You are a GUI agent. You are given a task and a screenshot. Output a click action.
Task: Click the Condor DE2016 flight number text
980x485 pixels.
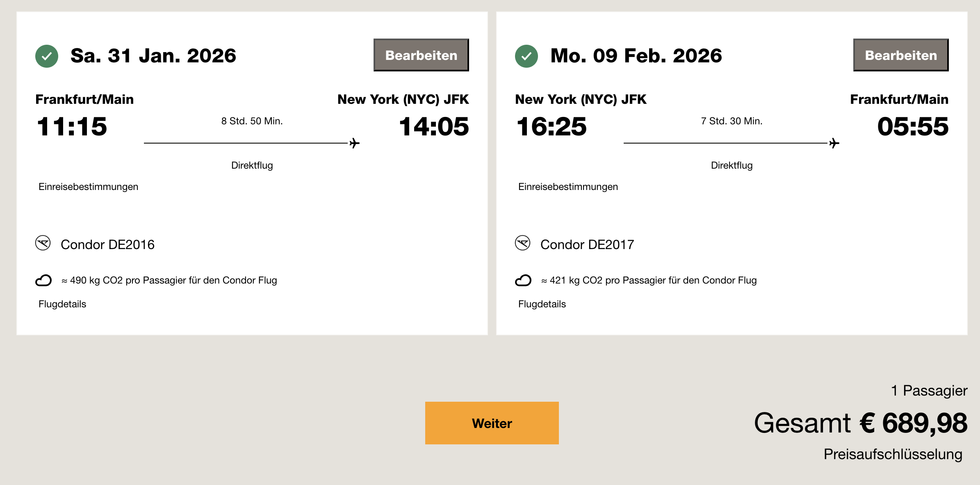[107, 245]
